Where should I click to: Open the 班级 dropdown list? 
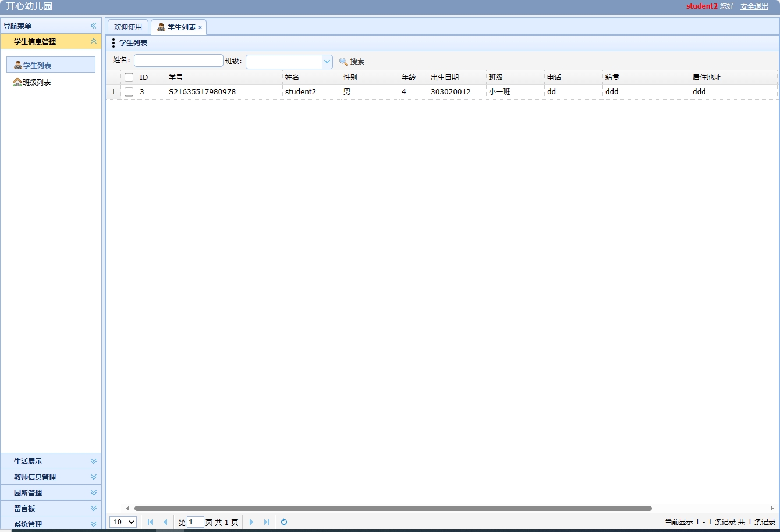click(327, 62)
